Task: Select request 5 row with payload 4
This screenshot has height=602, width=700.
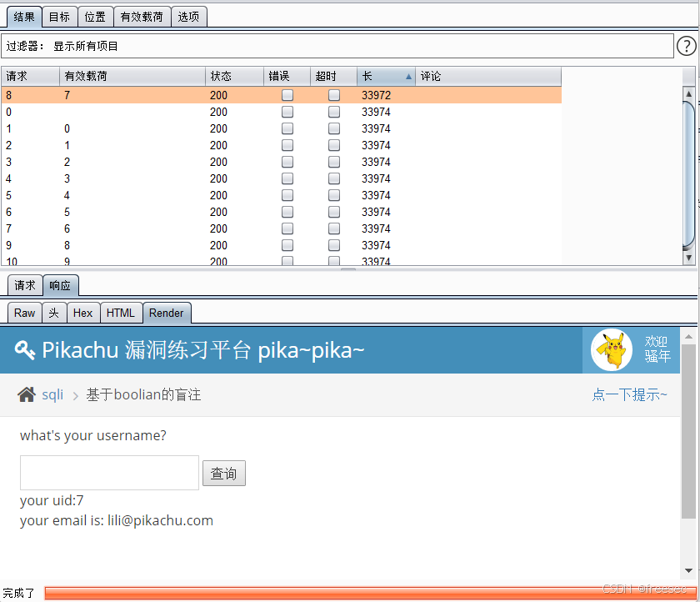Action: coord(282,195)
